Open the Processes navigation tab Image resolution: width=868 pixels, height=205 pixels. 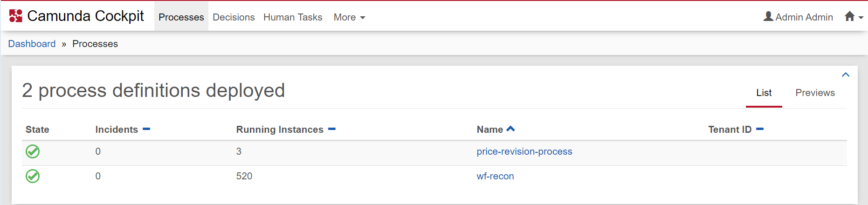pyautogui.click(x=181, y=17)
